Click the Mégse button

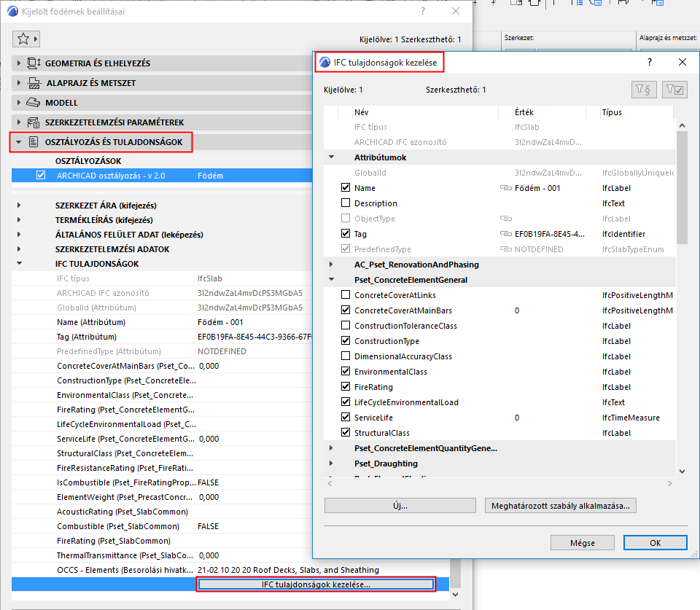[x=582, y=543]
